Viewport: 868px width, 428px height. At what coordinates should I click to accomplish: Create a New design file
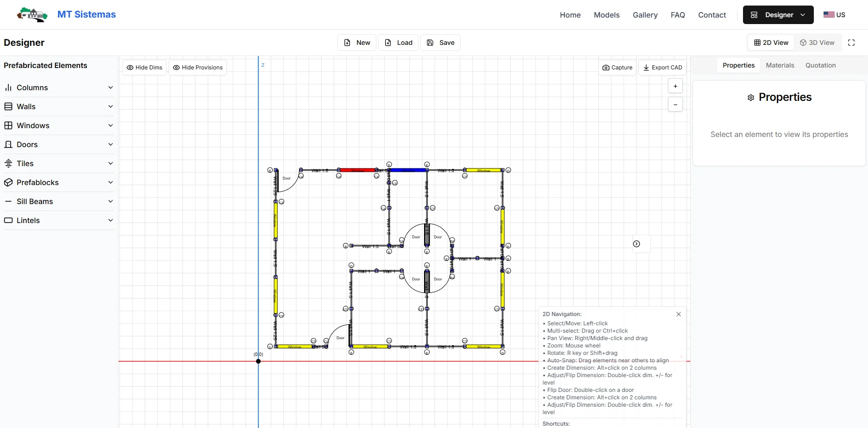357,43
